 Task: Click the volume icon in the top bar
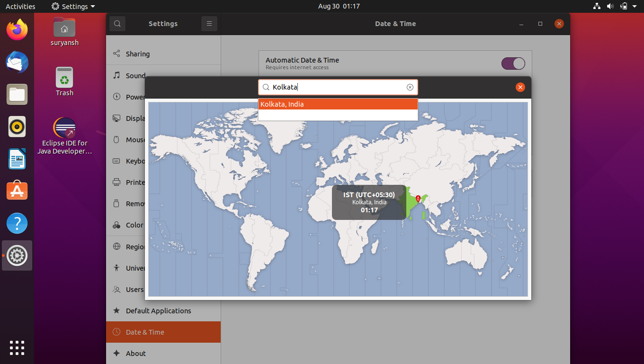point(610,6)
